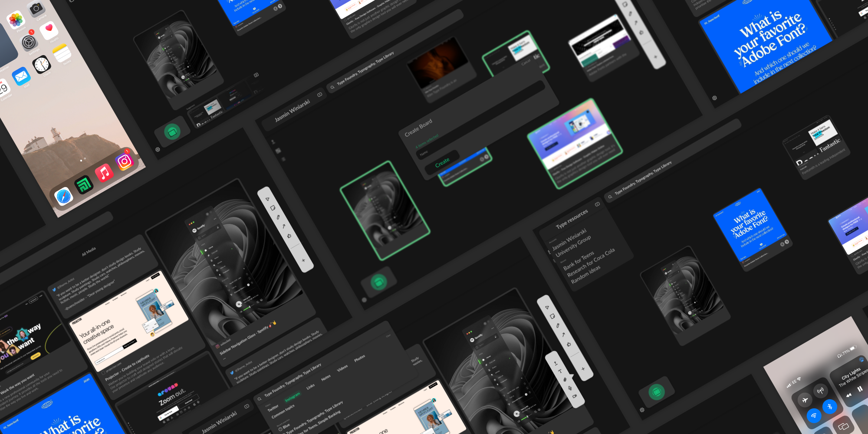Select the upload icon in the popup toolbar
Image resolution: width=868 pixels, height=434 pixels.
(556, 363)
